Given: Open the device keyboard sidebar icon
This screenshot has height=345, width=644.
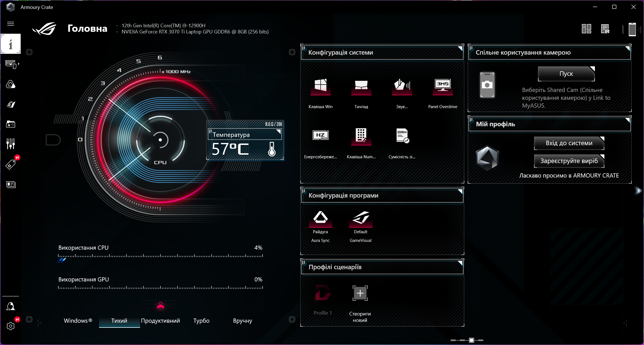Looking at the screenshot, I should (11, 64).
